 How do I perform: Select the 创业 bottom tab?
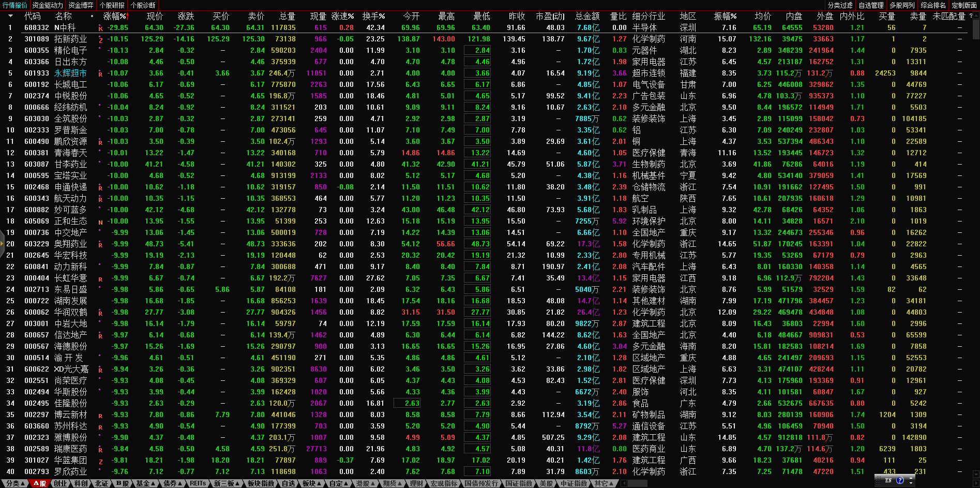tap(61, 483)
